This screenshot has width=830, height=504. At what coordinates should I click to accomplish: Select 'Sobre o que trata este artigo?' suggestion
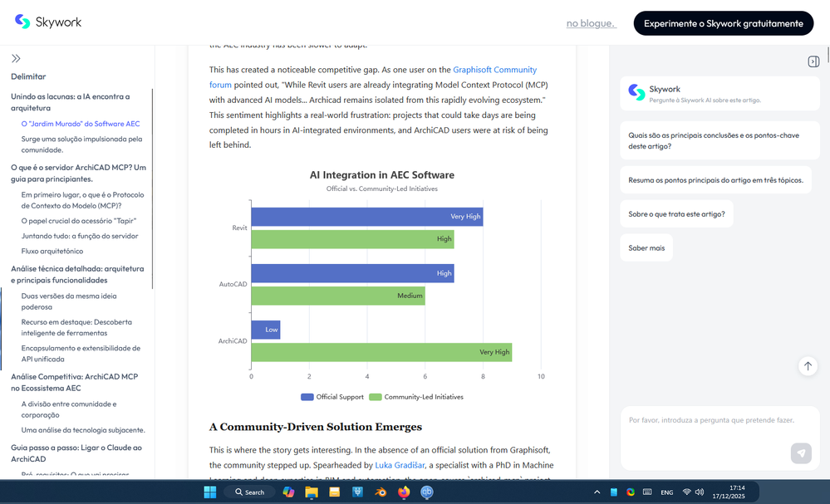676,214
